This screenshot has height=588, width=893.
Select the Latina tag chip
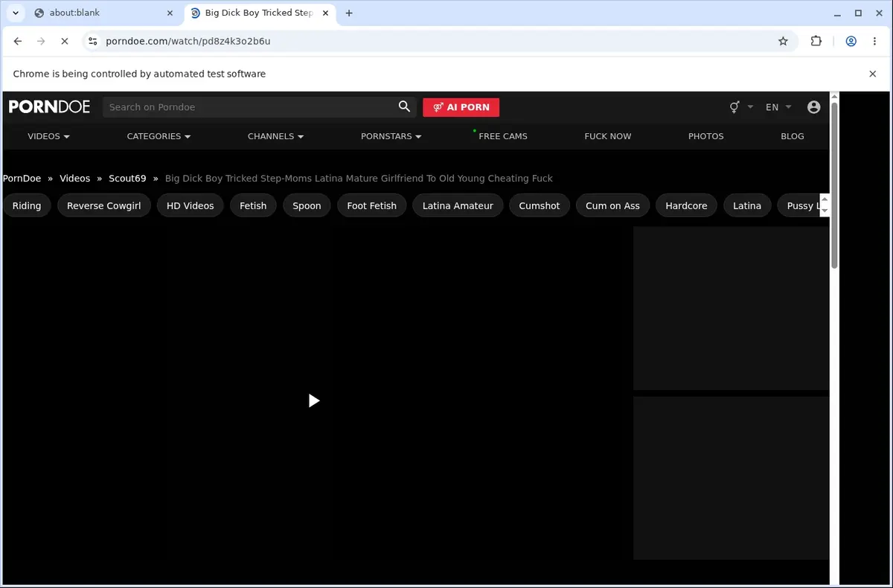tap(746, 205)
